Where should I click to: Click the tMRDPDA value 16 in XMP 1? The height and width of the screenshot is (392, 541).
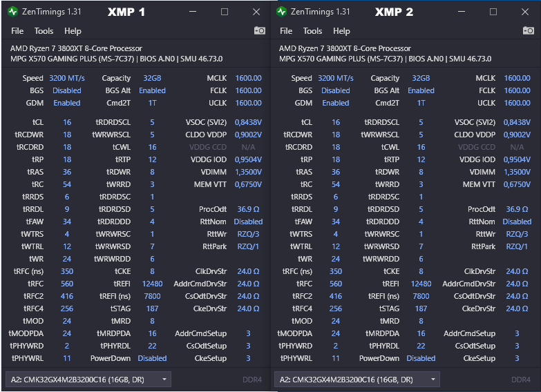coord(152,333)
